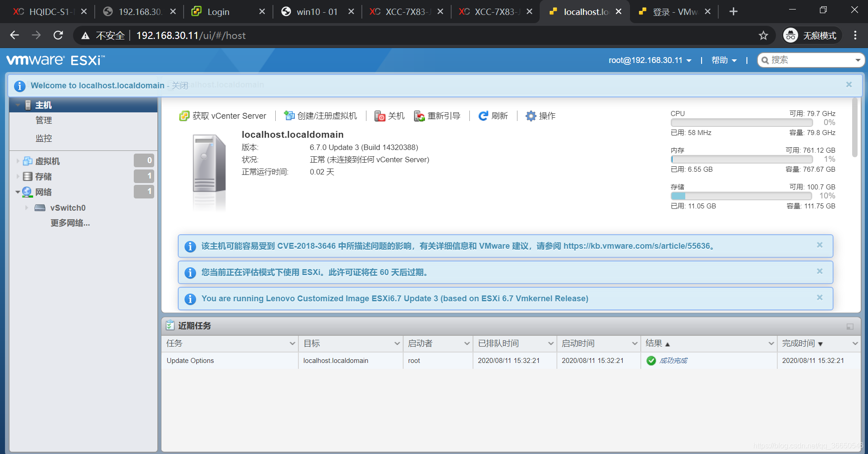Select Virtual Machines (虚拟机) in navigator
This screenshot has height=454, width=868.
48,161
